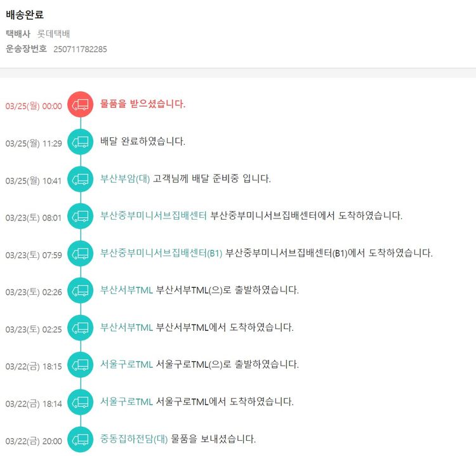
Task: Click the 배송완료 status heading
Action: pyautogui.click(x=25, y=15)
